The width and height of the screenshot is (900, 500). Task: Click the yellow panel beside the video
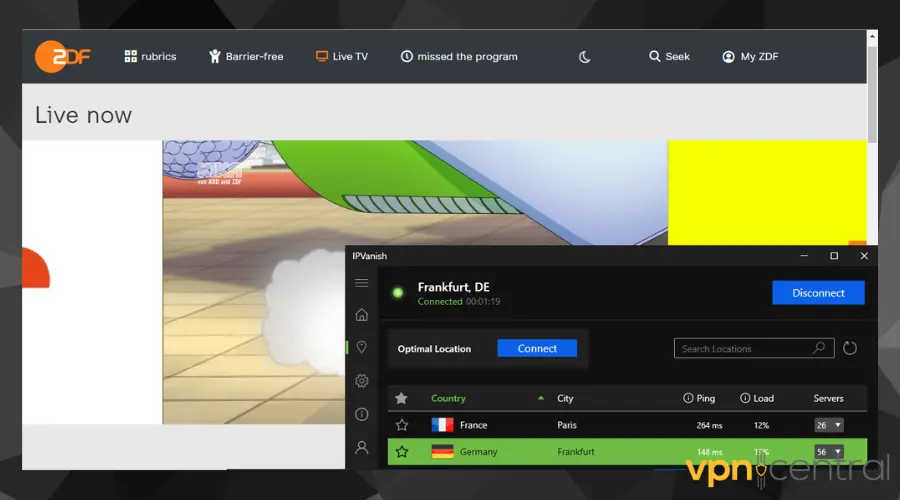tap(767, 193)
